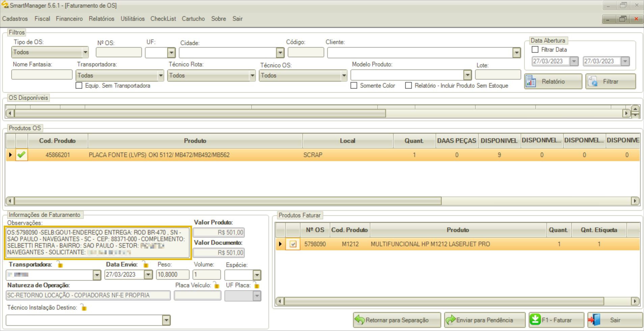Expand the Técnico Instalação Destino dropdown
The width and height of the screenshot is (644, 331).
166,320
